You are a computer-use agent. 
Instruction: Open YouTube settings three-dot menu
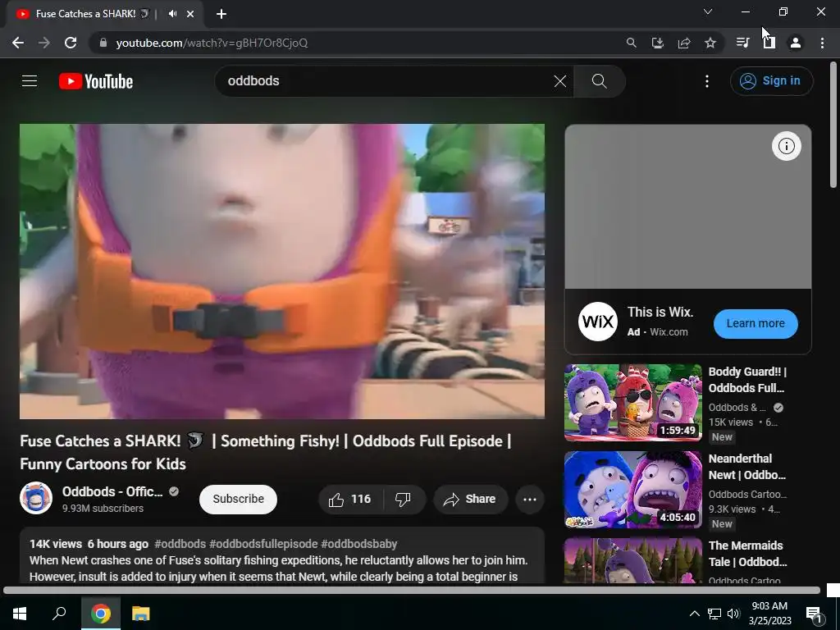707,81
